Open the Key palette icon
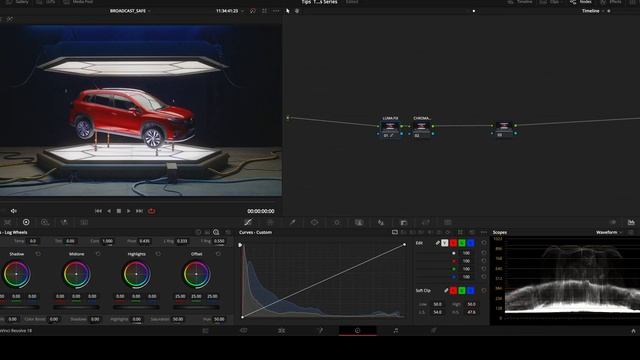Screen dimensions: 640x360 [404, 222]
